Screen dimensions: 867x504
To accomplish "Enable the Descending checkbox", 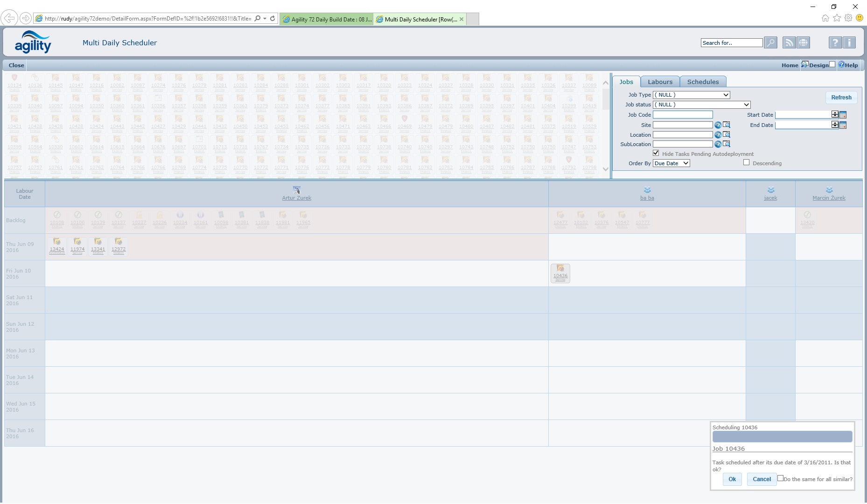I will tap(746, 162).
